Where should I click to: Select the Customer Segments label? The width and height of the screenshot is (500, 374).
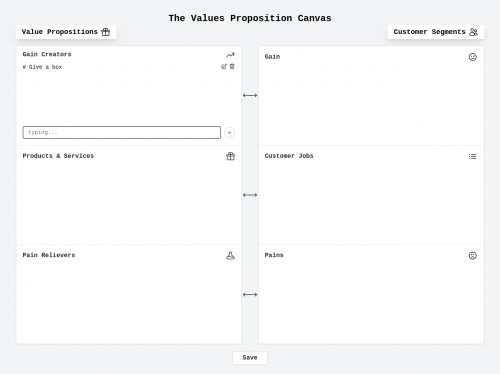(429, 32)
